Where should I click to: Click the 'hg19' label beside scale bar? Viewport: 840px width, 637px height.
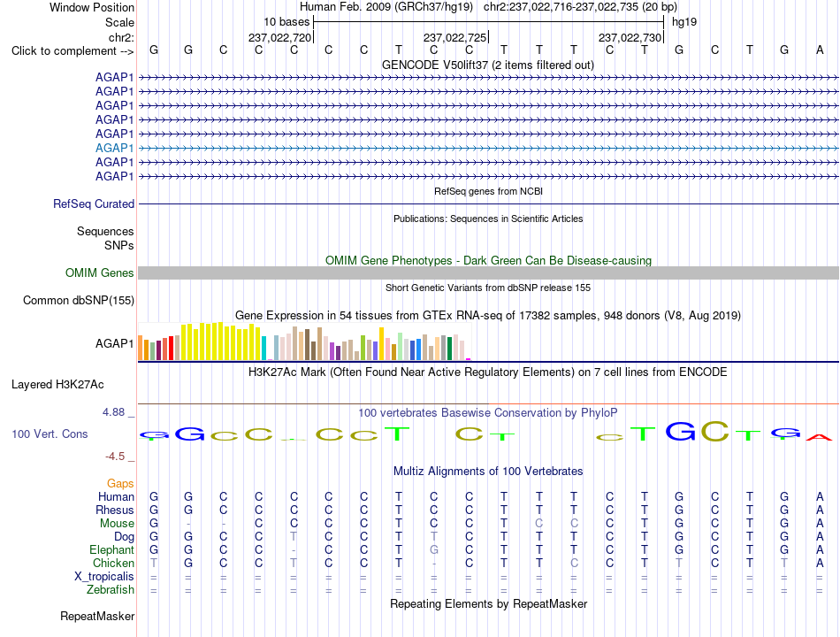(x=684, y=22)
